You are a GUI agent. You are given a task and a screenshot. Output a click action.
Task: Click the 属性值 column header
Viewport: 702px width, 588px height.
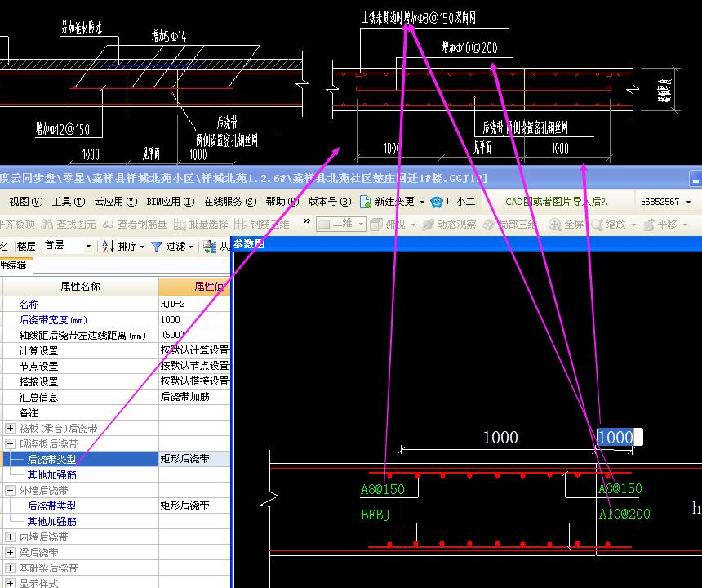tap(194, 286)
